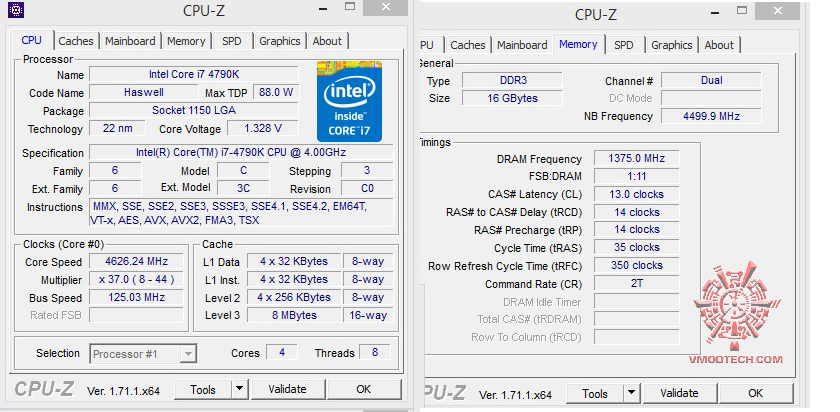Click the Row Refresh Cycle Time value 350 clocks
The height and width of the screenshot is (412, 840).
tap(636, 265)
